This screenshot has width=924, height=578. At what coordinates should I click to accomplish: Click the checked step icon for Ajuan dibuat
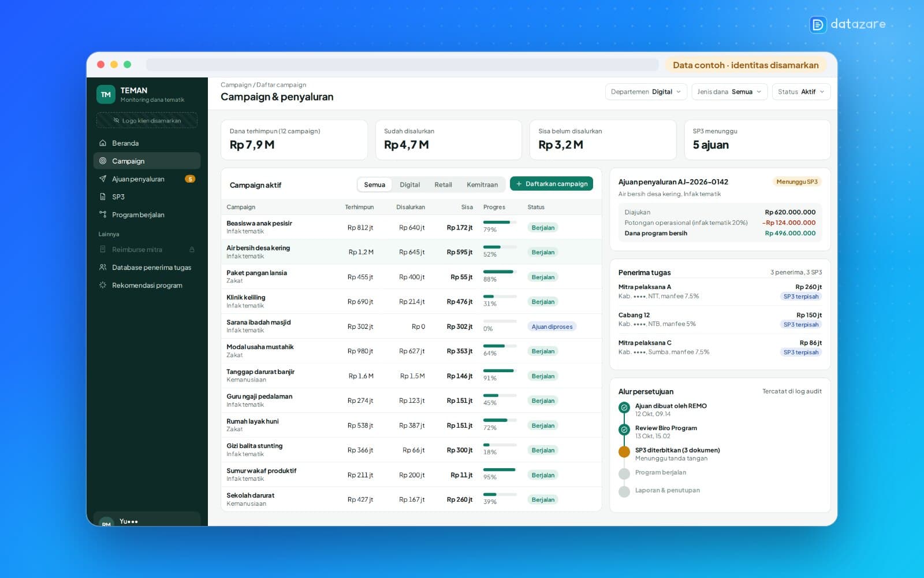pos(624,407)
